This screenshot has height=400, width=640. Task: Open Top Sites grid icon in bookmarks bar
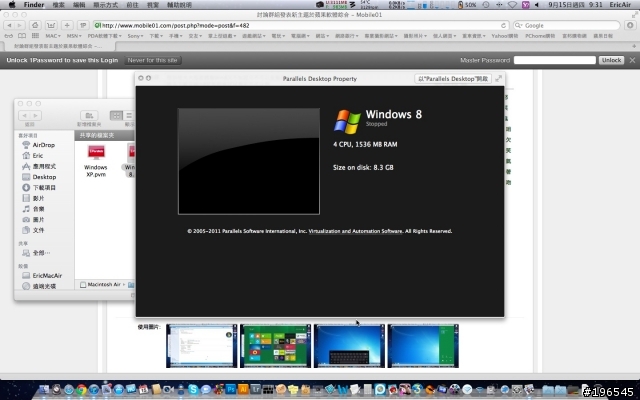[36, 36]
